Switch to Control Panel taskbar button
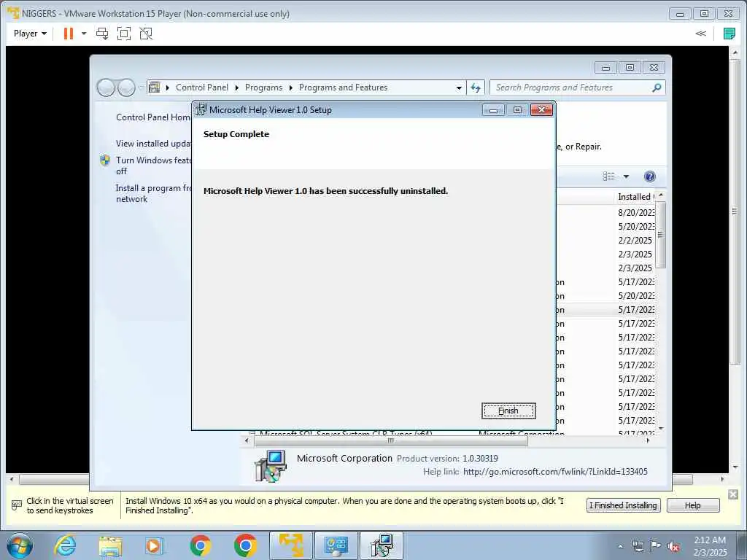 [336, 545]
